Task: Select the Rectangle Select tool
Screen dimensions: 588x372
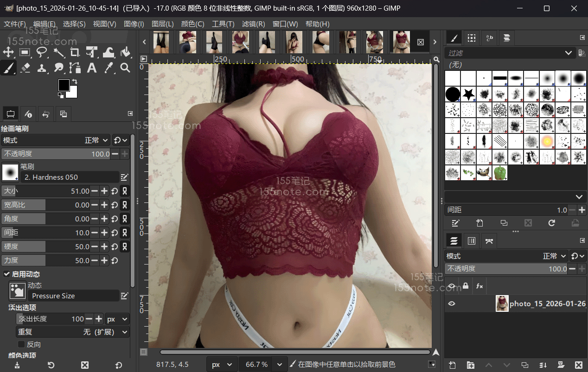Action: pyautogui.click(x=25, y=52)
